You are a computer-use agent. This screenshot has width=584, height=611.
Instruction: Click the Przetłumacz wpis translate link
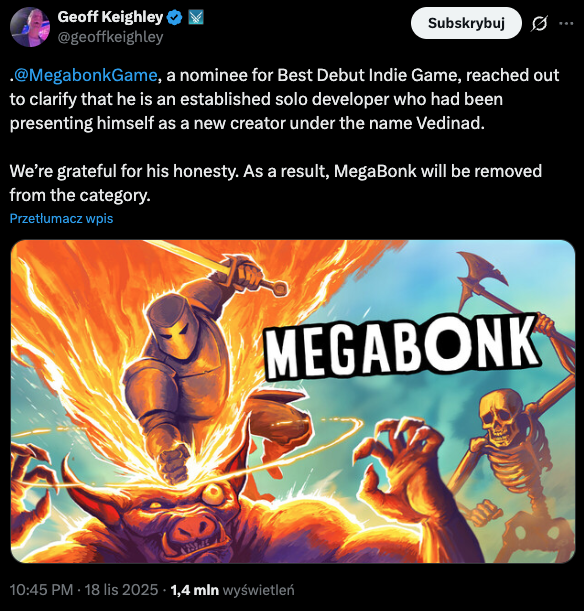coord(61,218)
